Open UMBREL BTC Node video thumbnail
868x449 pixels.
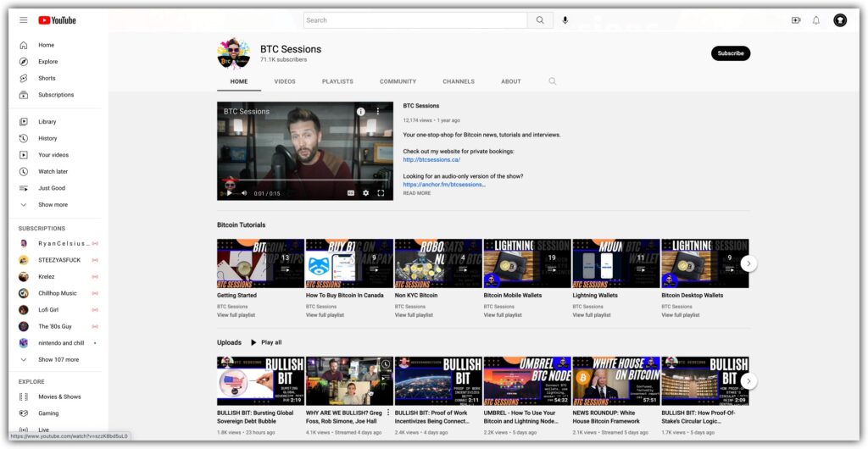coord(527,381)
